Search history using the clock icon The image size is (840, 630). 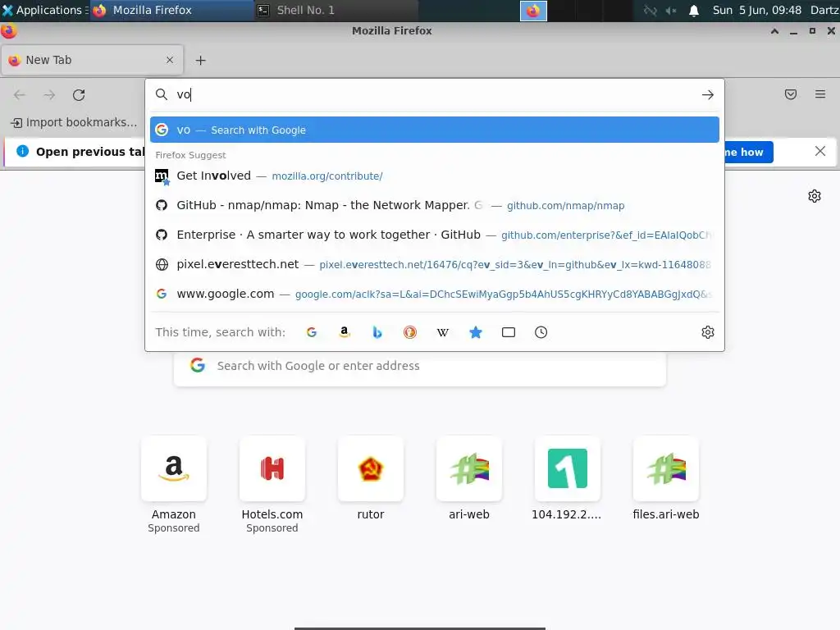pyautogui.click(x=541, y=332)
